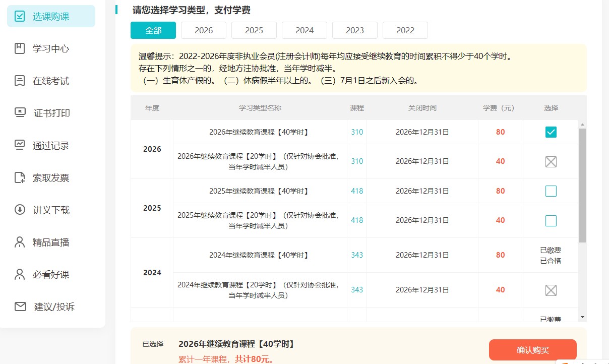
Task: Select the 全部 filter tab
Action: tap(153, 30)
